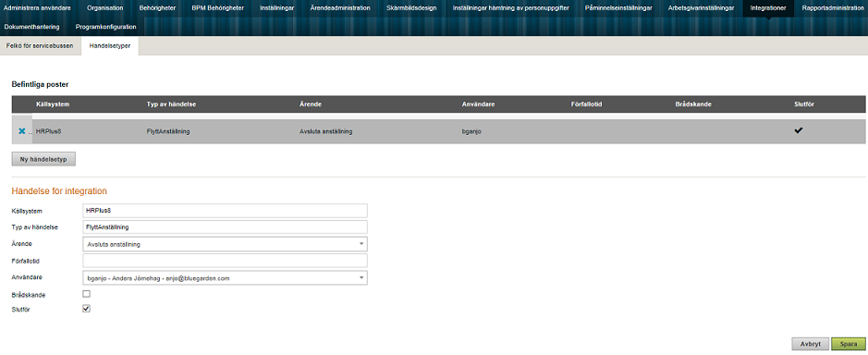This screenshot has height=355, width=868.
Task: Focus the Typ av händelse input field
Action: [x=225, y=227]
